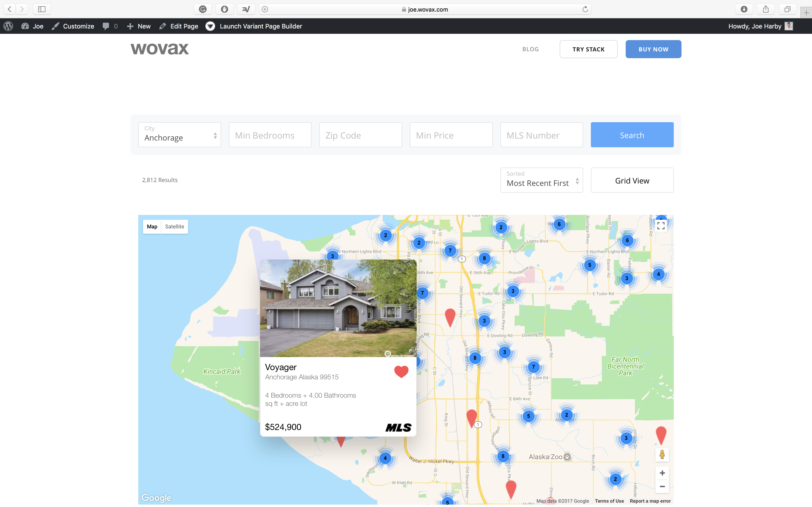Screen dimensions: 812x507
Task: Click the Customize admin bar item
Action: 73,26
